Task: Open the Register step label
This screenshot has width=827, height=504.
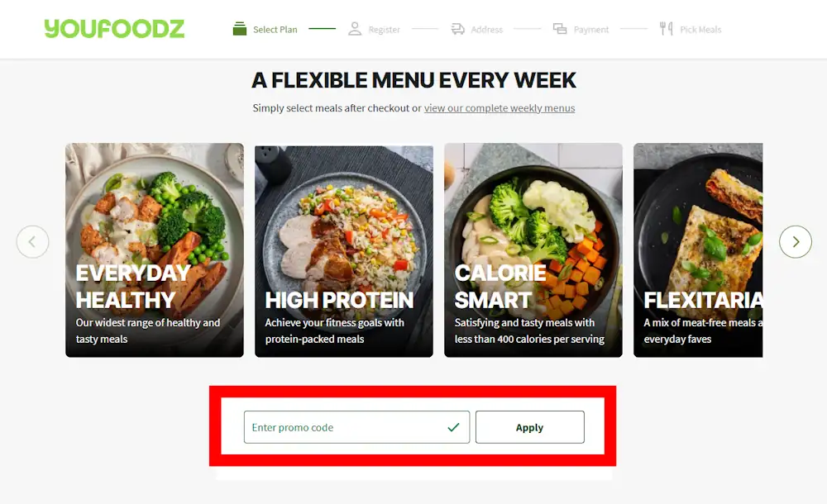Action: (384, 30)
